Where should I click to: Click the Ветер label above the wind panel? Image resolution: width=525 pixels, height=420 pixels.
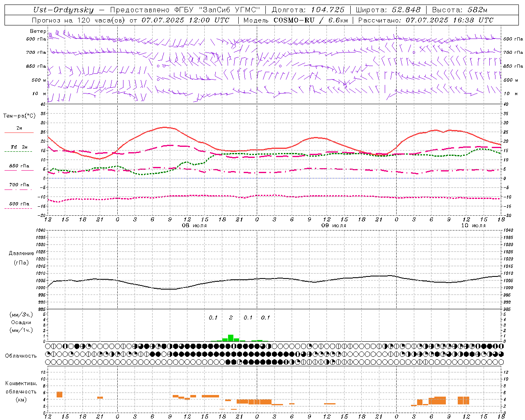pyautogui.click(x=38, y=31)
